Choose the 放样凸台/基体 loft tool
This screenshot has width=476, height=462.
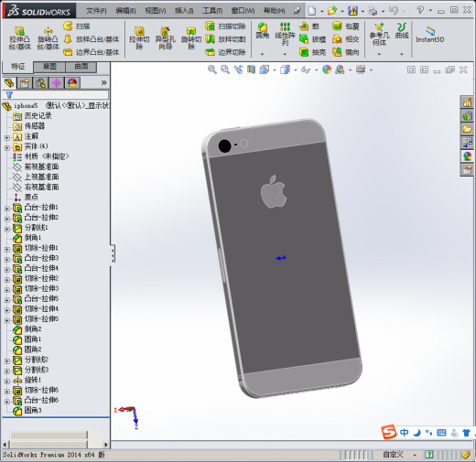tap(92, 39)
